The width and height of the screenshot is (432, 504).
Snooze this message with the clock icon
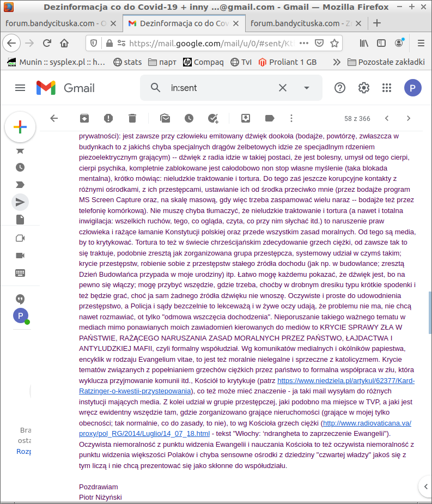tap(189, 118)
